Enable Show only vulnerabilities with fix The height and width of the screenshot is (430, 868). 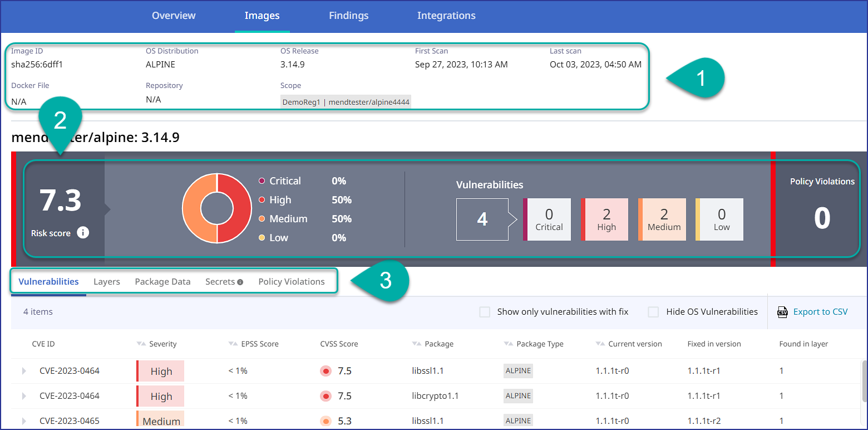pyautogui.click(x=485, y=312)
